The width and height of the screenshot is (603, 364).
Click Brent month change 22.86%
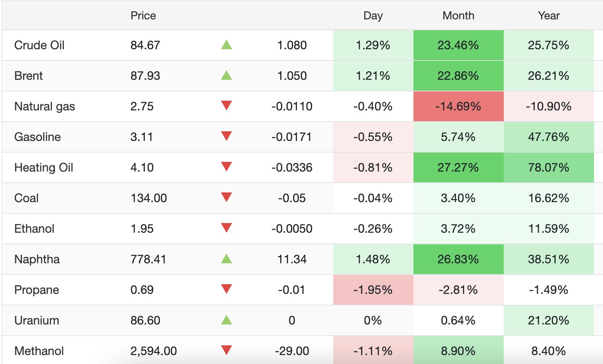tap(458, 76)
